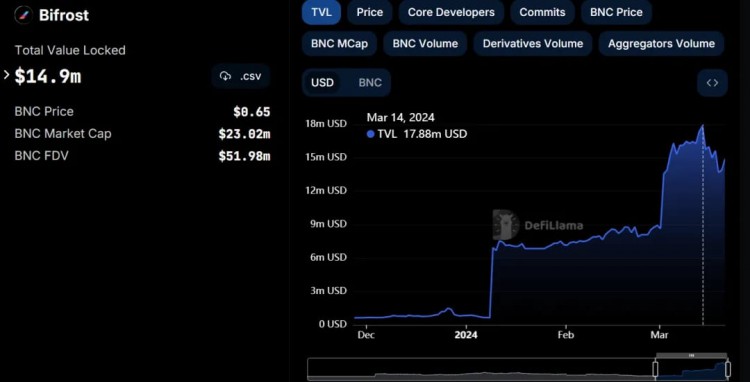
Task: Enable BNC MCap chart series
Action: (339, 44)
